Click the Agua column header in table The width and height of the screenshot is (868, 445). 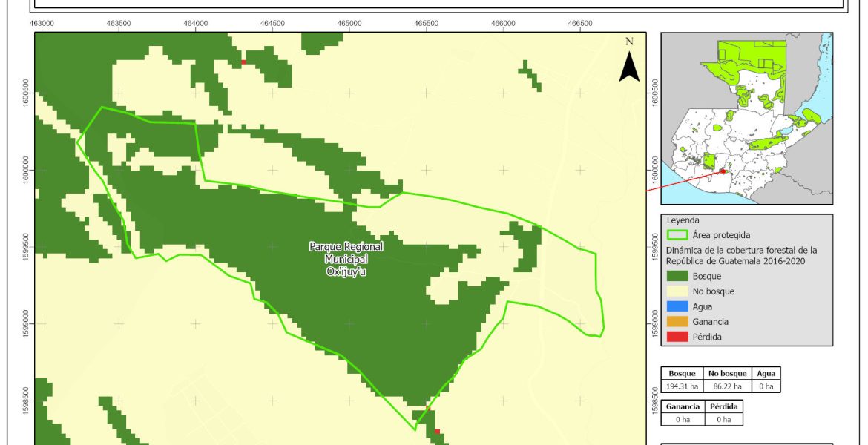click(x=766, y=374)
